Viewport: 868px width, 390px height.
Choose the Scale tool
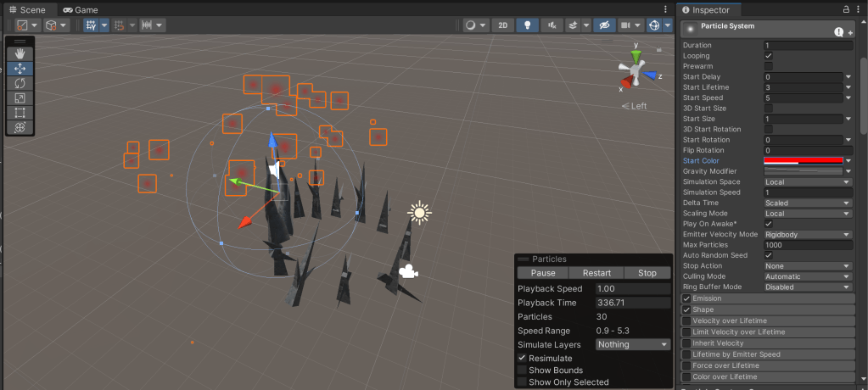click(19, 97)
